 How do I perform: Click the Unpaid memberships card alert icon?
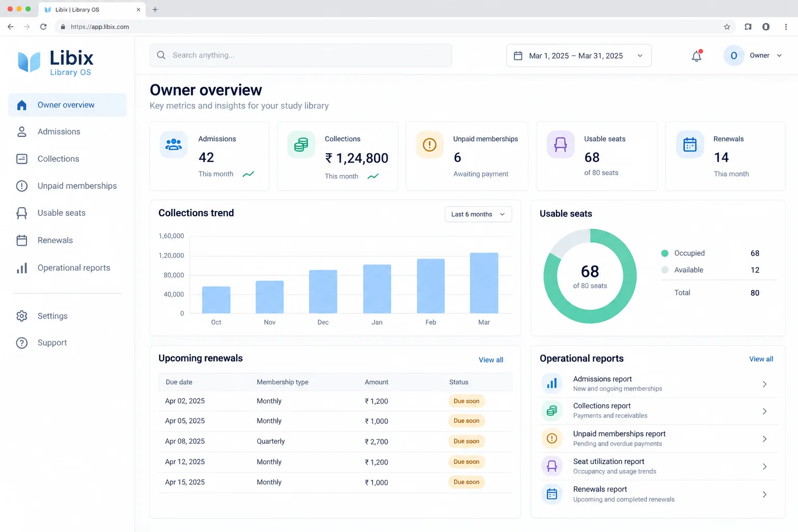(430, 144)
